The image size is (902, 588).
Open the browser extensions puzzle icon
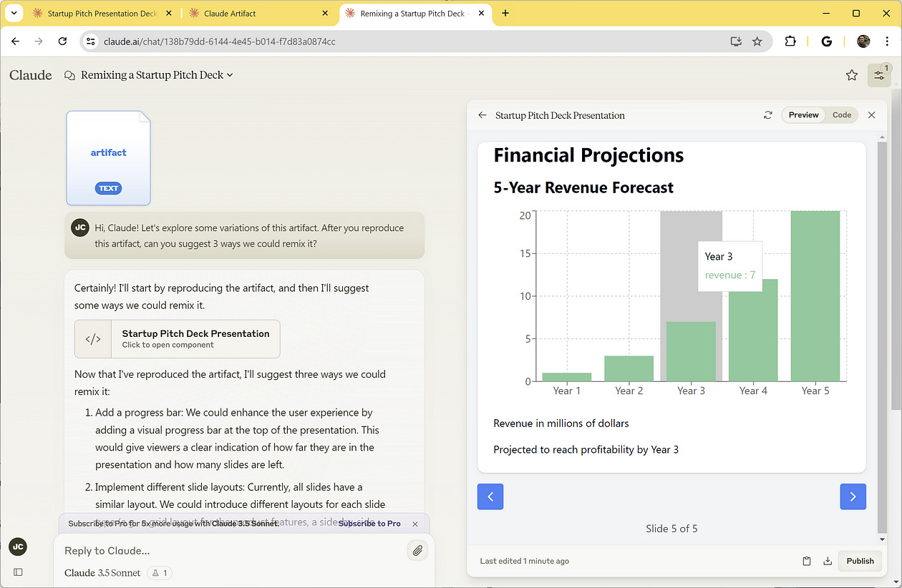(x=790, y=41)
